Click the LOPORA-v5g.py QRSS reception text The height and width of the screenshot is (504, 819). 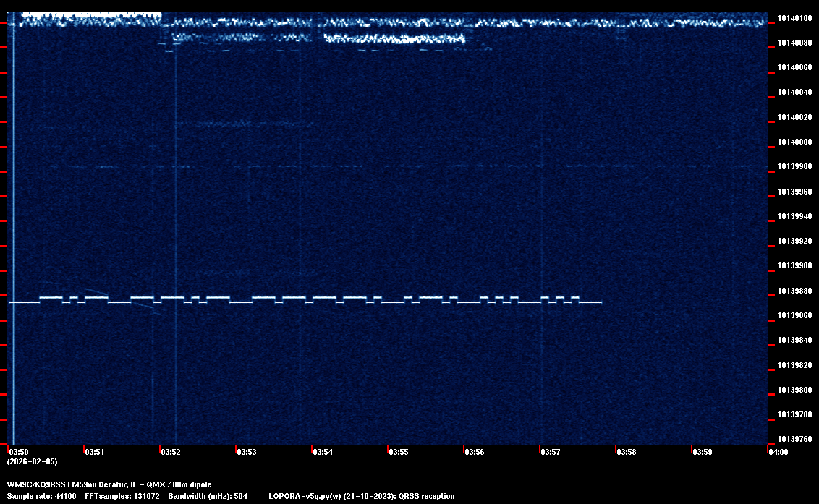[x=361, y=497]
